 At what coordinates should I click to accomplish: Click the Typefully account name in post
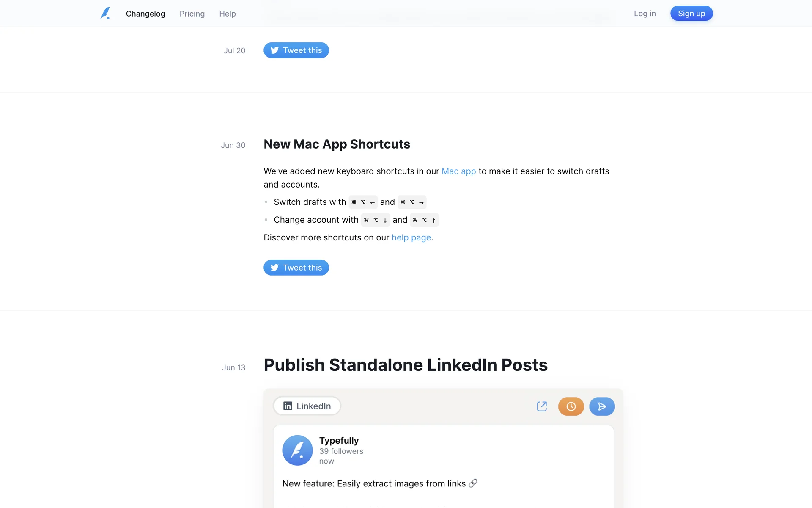click(x=339, y=441)
